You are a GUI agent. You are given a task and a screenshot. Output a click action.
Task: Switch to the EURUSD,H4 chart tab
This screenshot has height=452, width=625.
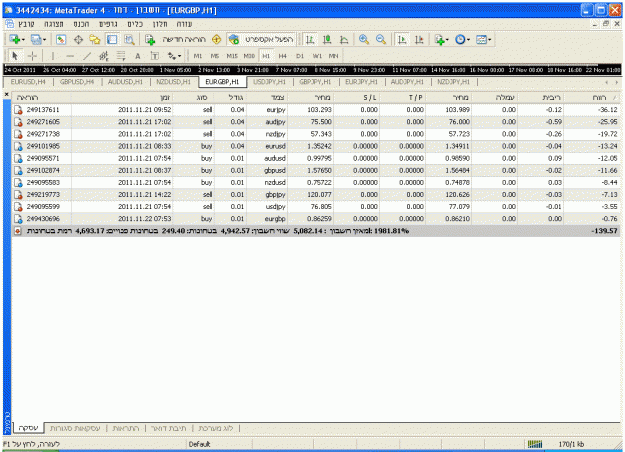28,82
